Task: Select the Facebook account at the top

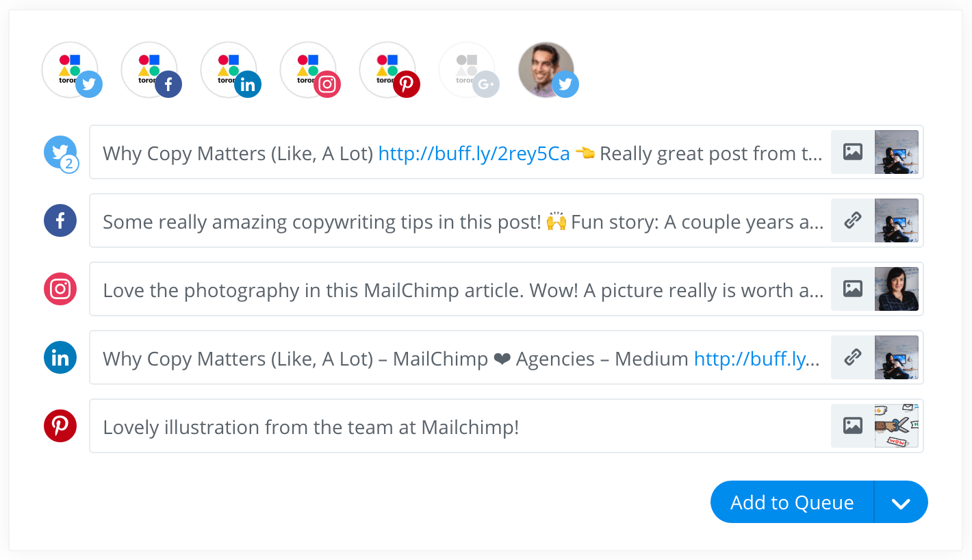Action: pos(149,69)
